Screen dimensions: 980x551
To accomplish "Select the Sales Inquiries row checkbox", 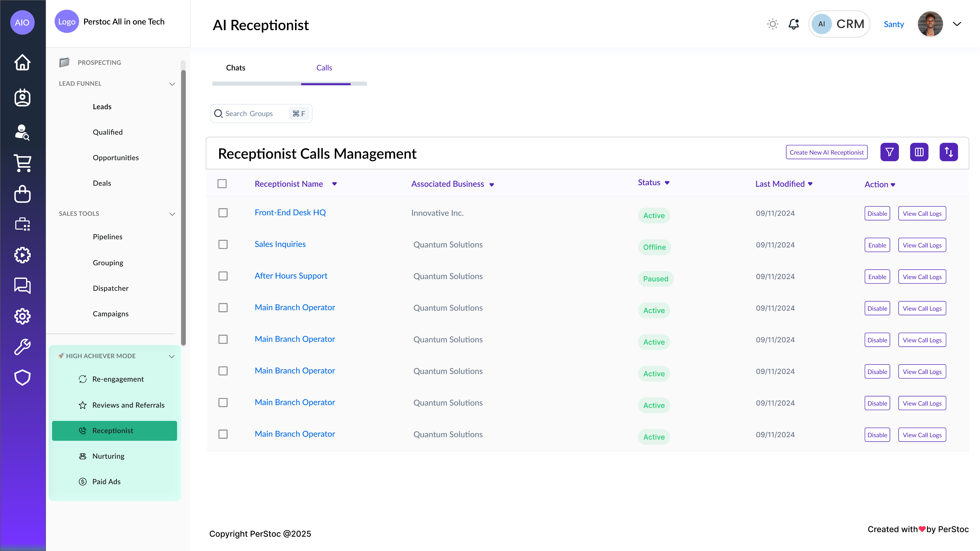I will [223, 244].
